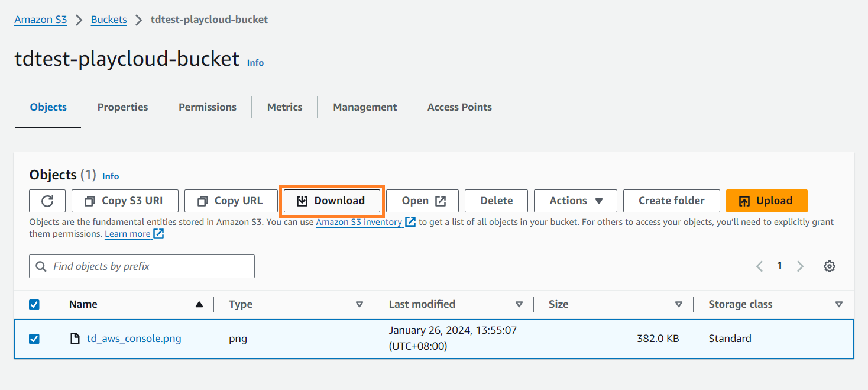Viewport: 868px width, 390px height.
Task: Click the refresh objects icon button
Action: [47, 201]
